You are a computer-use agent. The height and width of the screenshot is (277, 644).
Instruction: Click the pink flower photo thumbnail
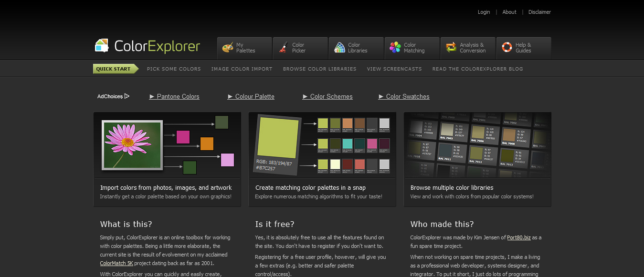pos(132,145)
